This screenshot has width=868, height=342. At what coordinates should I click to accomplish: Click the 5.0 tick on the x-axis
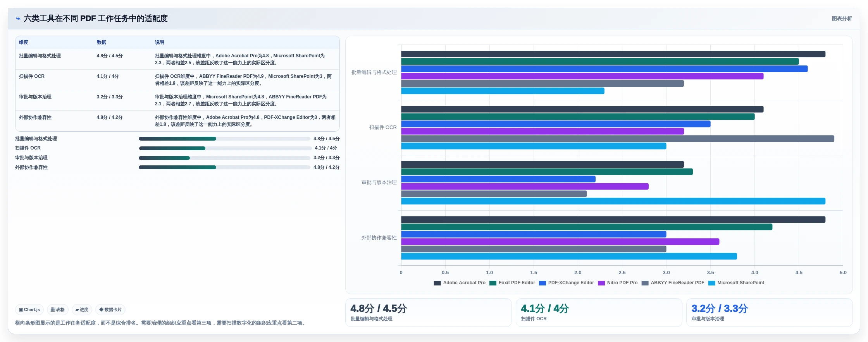843,273
